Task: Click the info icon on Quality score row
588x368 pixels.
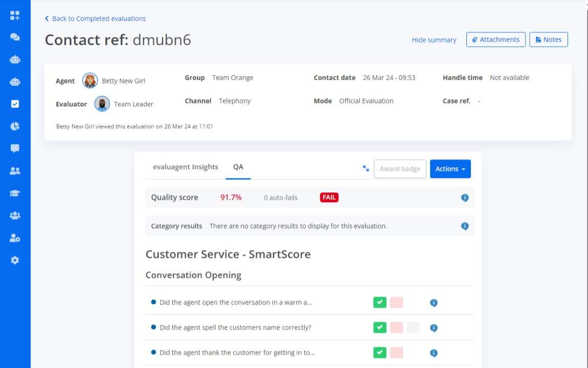Action: 465,198
